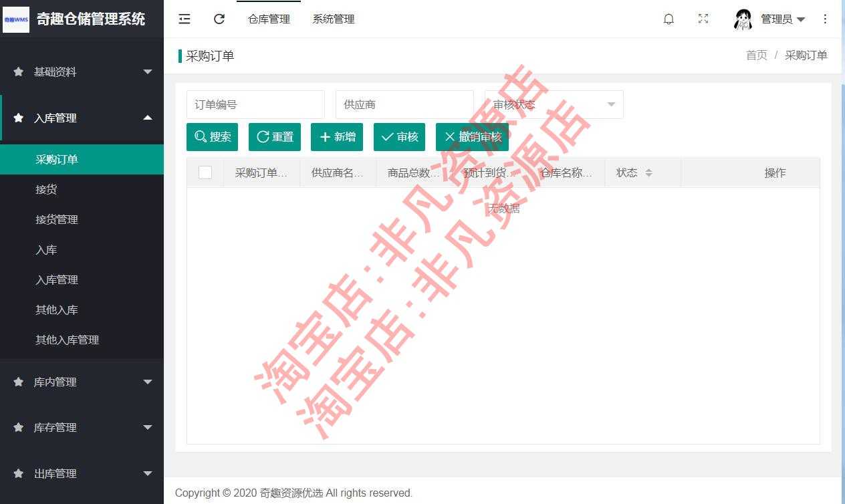Open the notification bell
Image resolution: width=845 pixels, height=504 pixels.
[669, 19]
